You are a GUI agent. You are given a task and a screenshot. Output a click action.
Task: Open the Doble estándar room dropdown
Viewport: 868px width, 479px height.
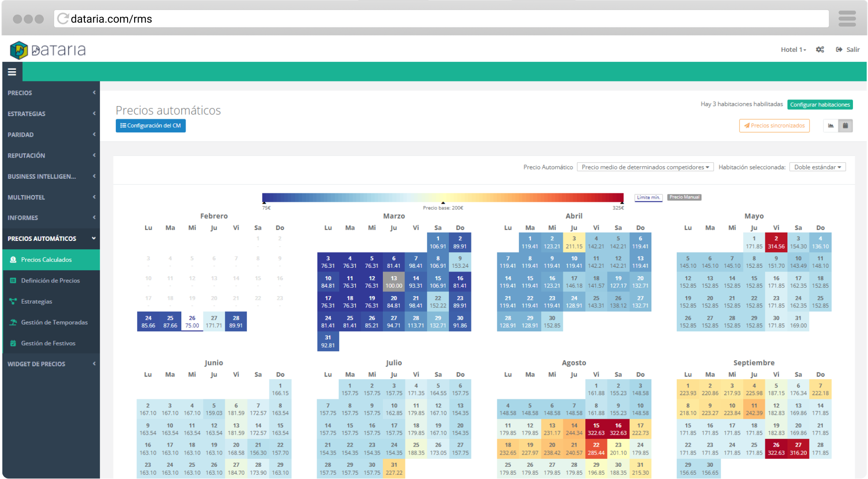[x=817, y=167]
